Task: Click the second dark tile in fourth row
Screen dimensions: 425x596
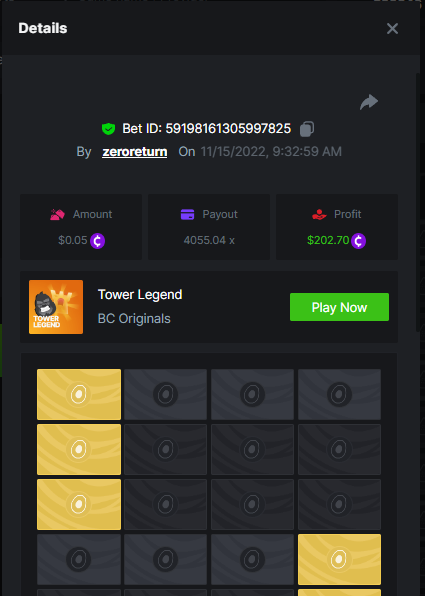Action: (166, 560)
